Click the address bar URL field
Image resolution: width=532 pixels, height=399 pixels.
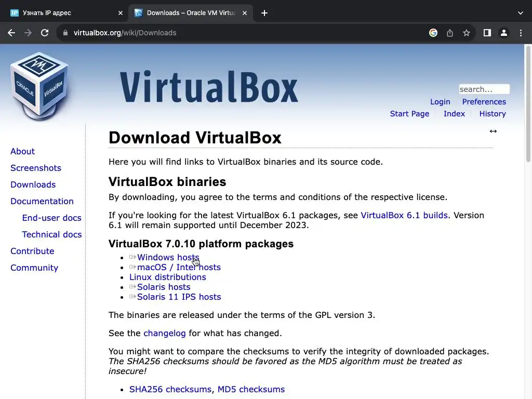[237, 33]
